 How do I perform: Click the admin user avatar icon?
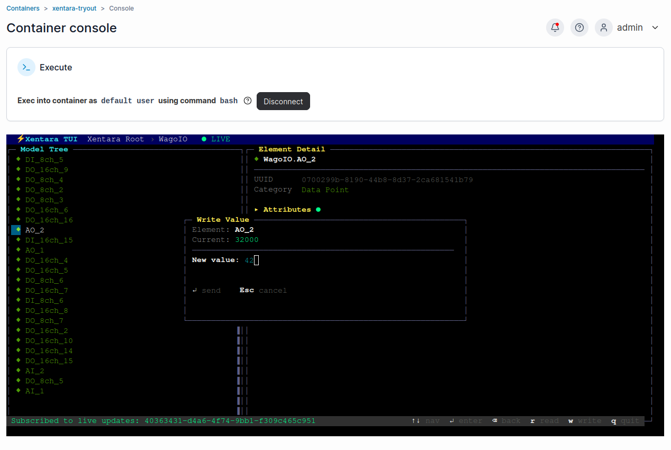tap(603, 27)
